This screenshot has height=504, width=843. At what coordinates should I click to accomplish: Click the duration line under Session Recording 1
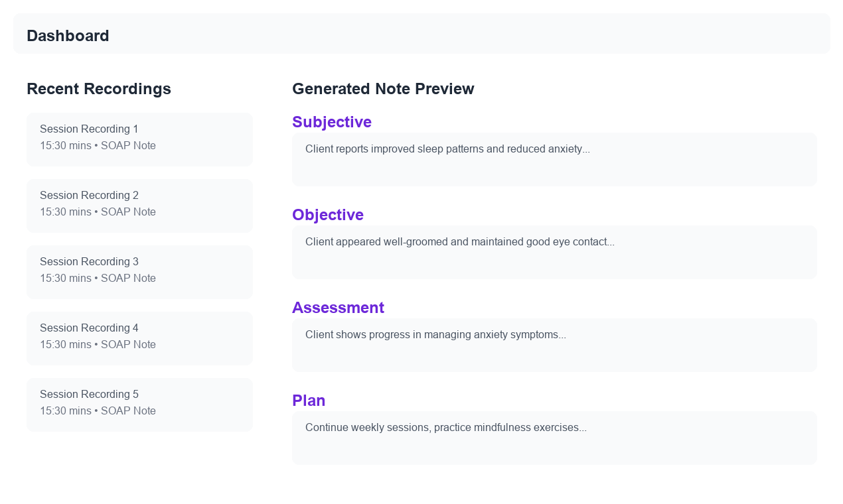pyautogui.click(x=98, y=146)
